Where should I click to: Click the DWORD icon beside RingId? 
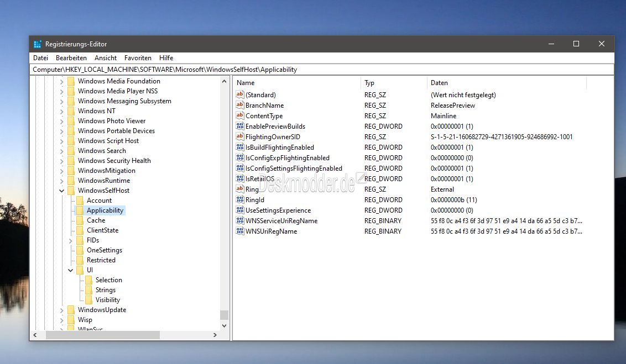point(239,199)
